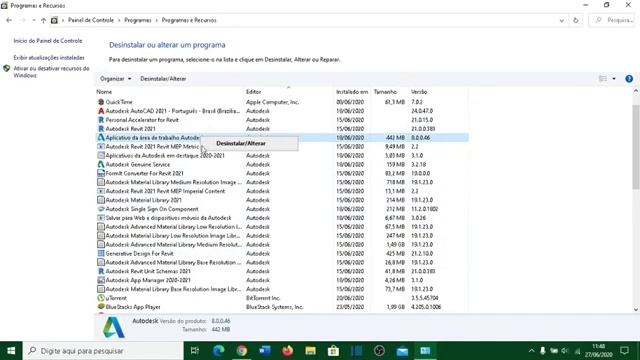Show hidden system tray icons
This screenshot has width=640, height=360.
(x=531, y=351)
